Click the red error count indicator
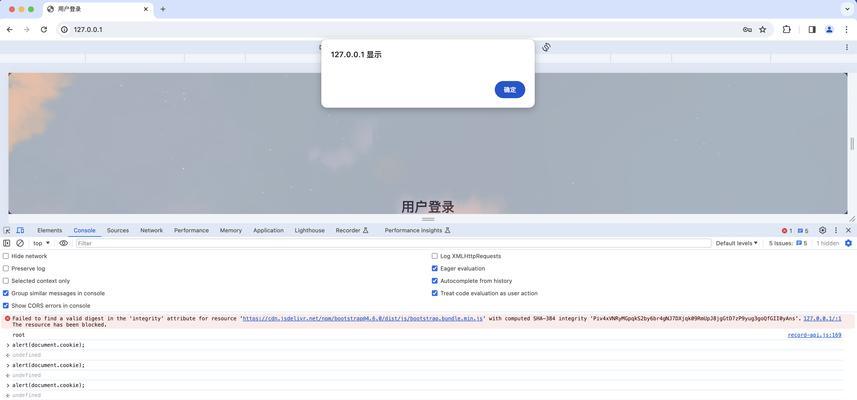The width and height of the screenshot is (857, 400). click(x=786, y=231)
